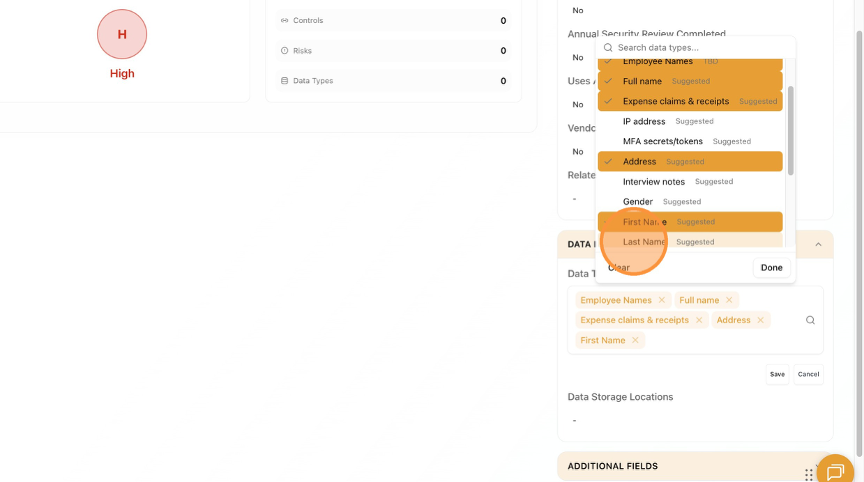Remove the Full name tag

(730, 300)
